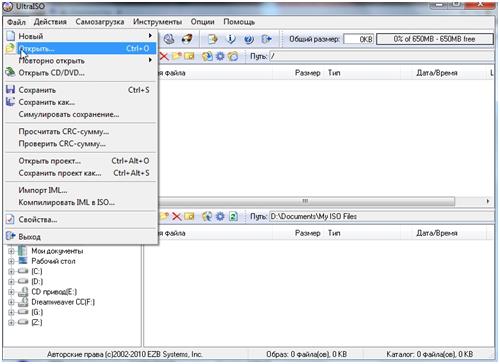The width and height of the screenshot is (500, 364).
Task: Click Компилировать IML в ISO... entry
Action: click(x=81, y=202)
